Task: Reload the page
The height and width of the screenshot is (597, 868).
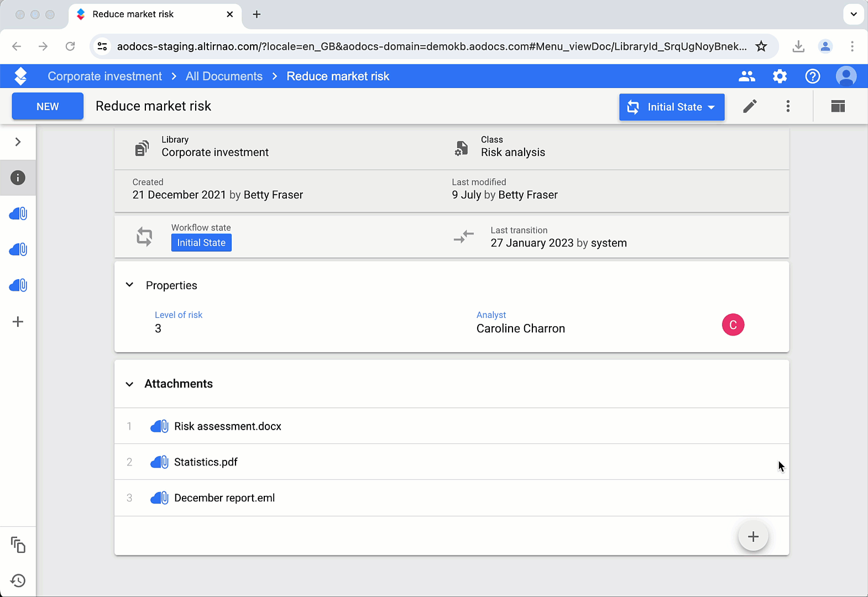Action: click(70, 46)
